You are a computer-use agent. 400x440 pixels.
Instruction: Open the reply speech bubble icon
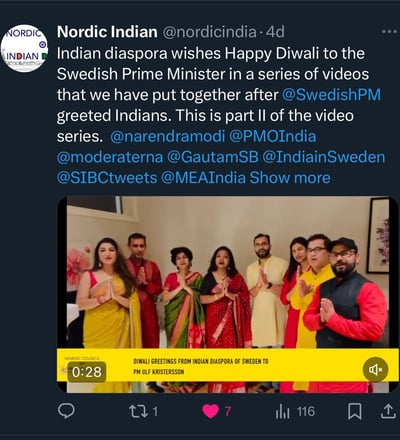(66, 411)
